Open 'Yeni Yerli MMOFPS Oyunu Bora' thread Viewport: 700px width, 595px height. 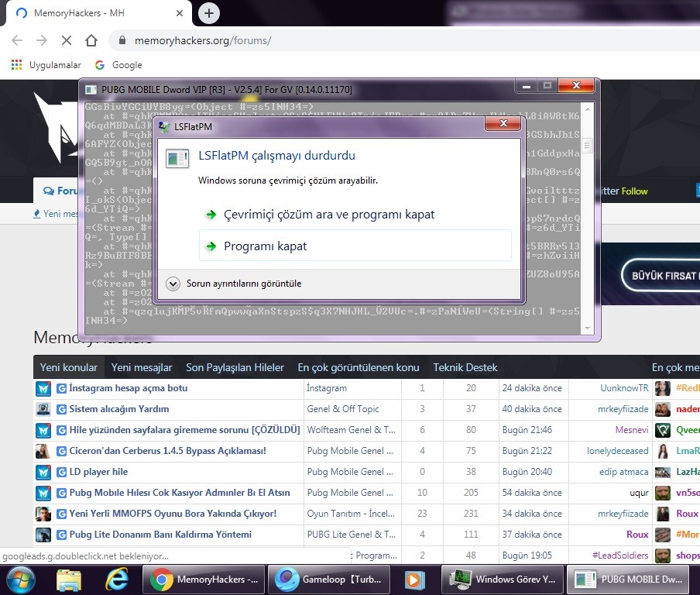pyautogui.click(x=173, y=514)
